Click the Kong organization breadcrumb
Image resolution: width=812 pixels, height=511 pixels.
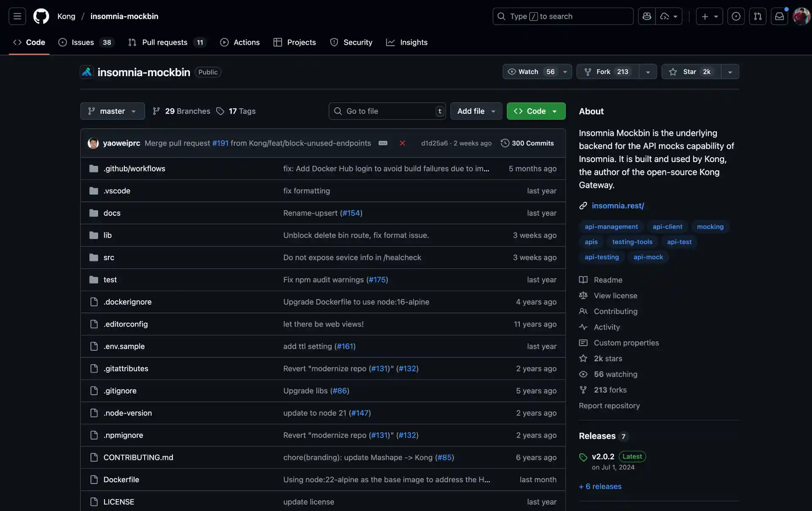[x=66, y=16]
